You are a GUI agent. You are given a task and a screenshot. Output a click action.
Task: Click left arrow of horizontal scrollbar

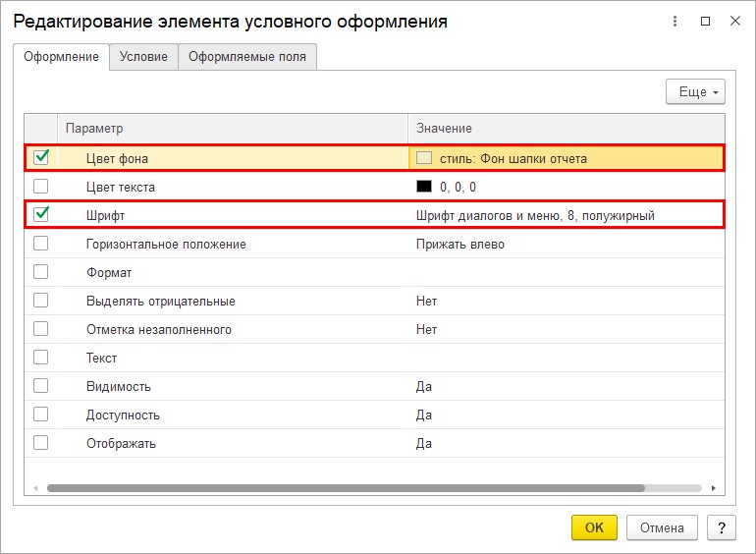[36, 488]
